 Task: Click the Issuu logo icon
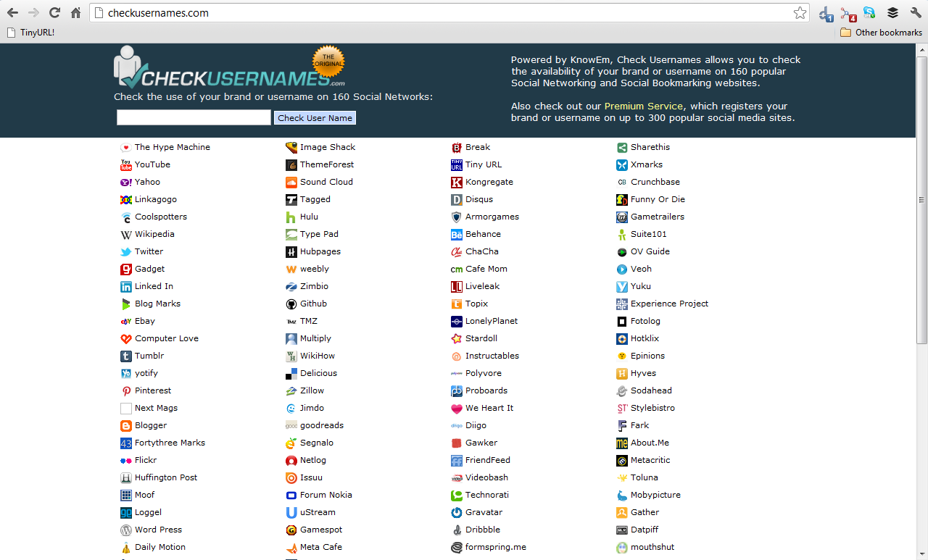tap(291, 477)
